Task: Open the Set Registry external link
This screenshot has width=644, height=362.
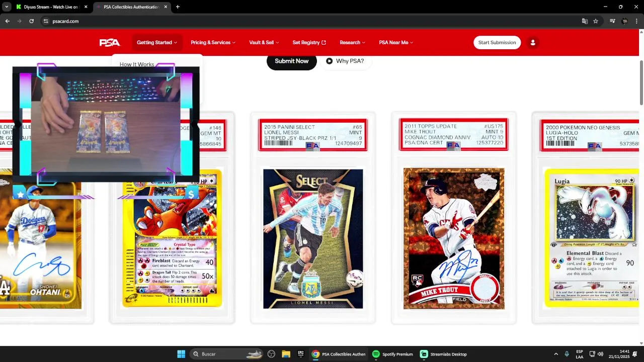Action: pyautogui.click(x=309, y=43)
